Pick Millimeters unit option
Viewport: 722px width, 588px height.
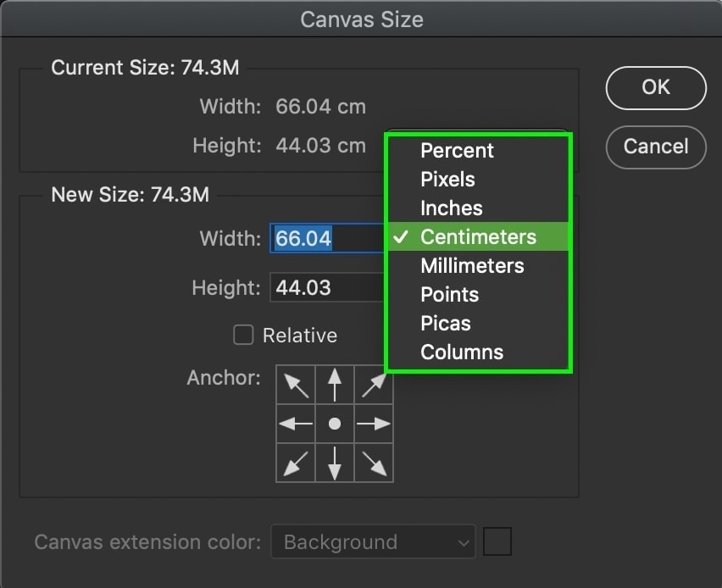click(x=479, y=266)
